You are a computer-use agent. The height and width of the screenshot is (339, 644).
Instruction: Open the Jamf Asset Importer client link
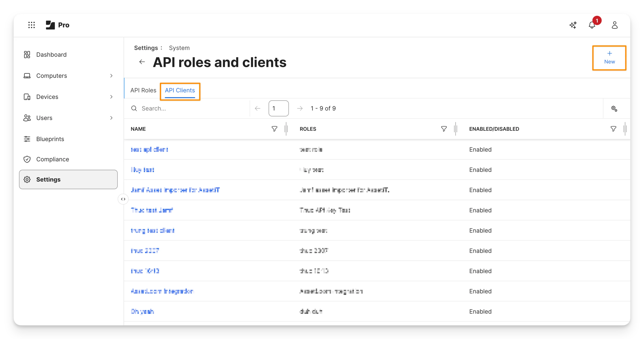175,190
